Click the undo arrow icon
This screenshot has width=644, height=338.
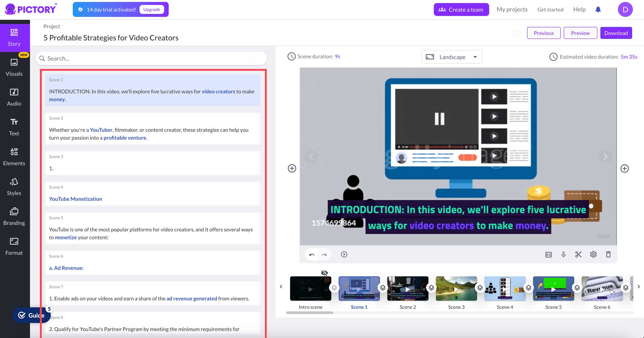pyautogui.click(x=312, y=254)
